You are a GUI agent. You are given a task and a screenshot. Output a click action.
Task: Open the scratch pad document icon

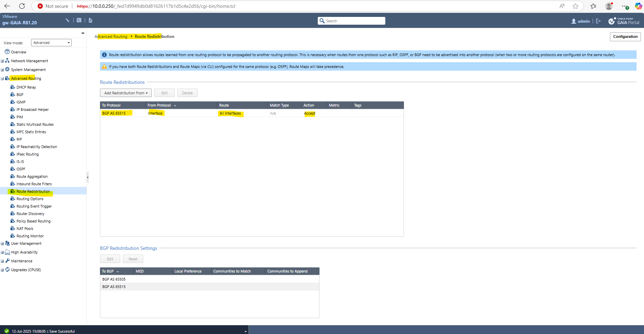[x=91, y=20]
